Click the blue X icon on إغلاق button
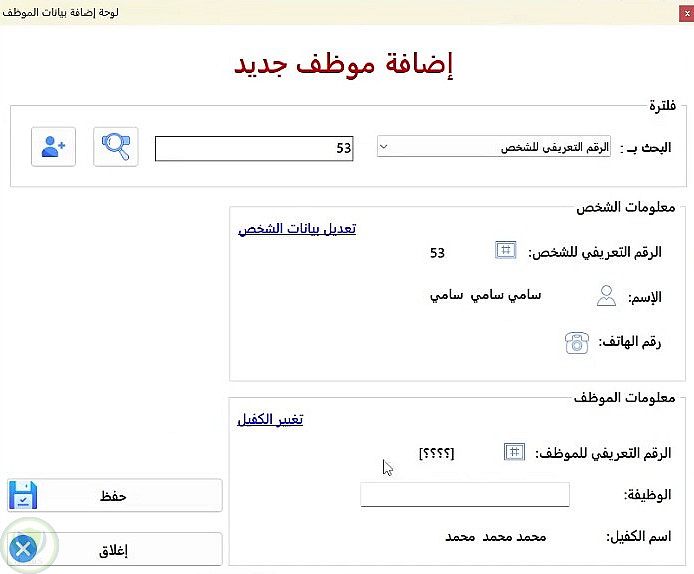Screen dimensions: 694x574 point(23,549)
